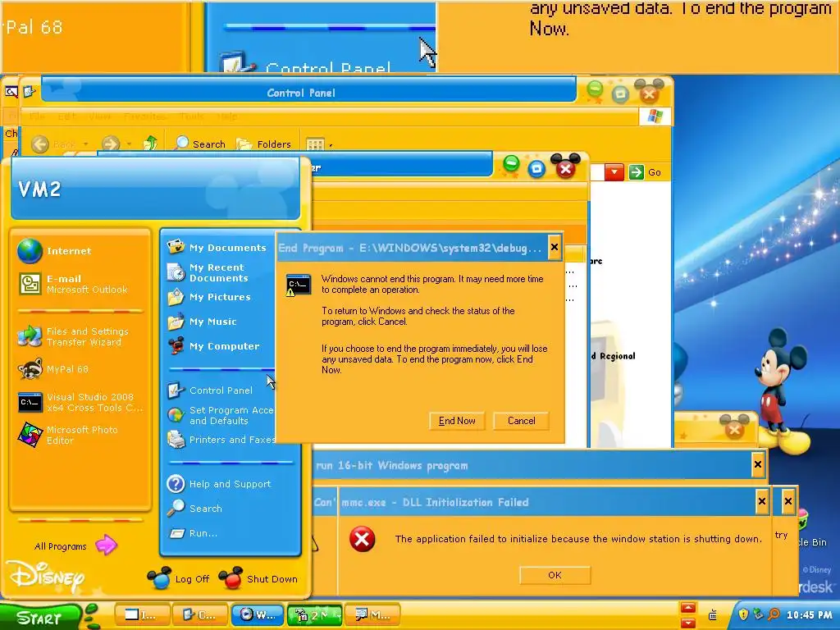This screenshot has height=630, width=840.
Task: Close mmc.exe DLL Initialization Failed dialog
Action: [762, 502]
